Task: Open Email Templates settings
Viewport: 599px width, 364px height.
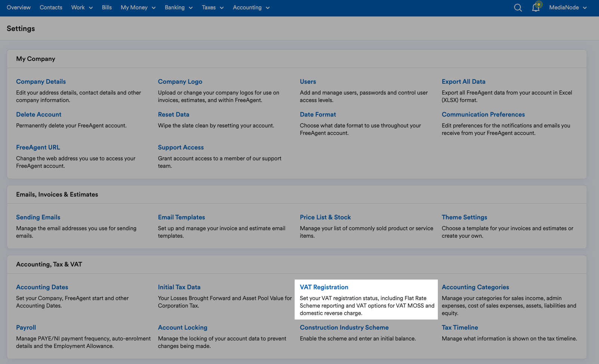Action: pyautogui.click(x=181, y=217)
